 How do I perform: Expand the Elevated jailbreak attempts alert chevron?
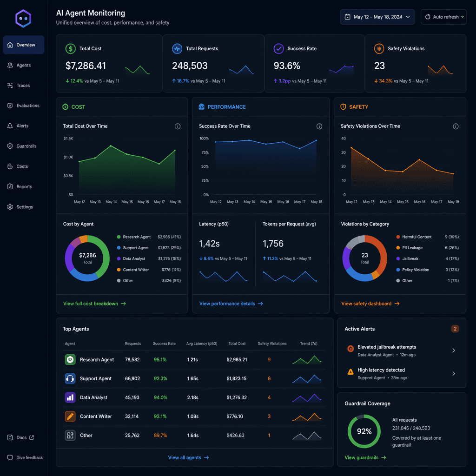click(454, 350)
